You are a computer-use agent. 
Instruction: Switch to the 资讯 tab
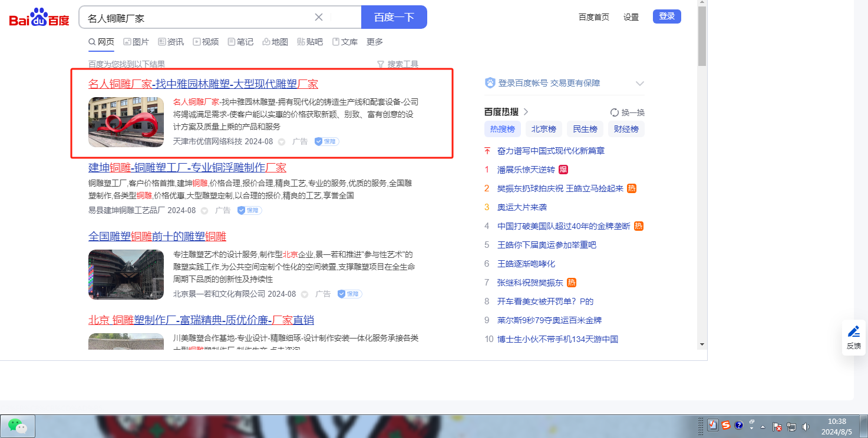coord(171,42)
